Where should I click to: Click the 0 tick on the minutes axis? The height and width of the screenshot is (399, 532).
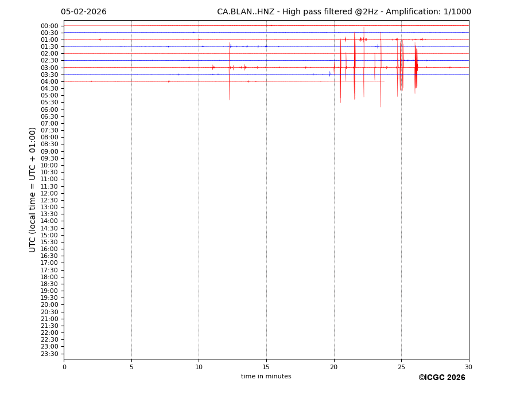(x=64, y=367)
